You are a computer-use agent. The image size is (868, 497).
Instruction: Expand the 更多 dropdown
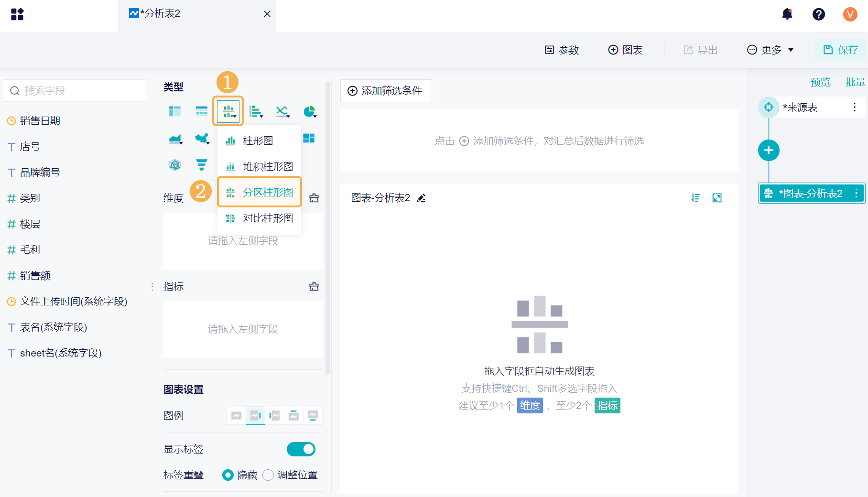pos(770,50)
